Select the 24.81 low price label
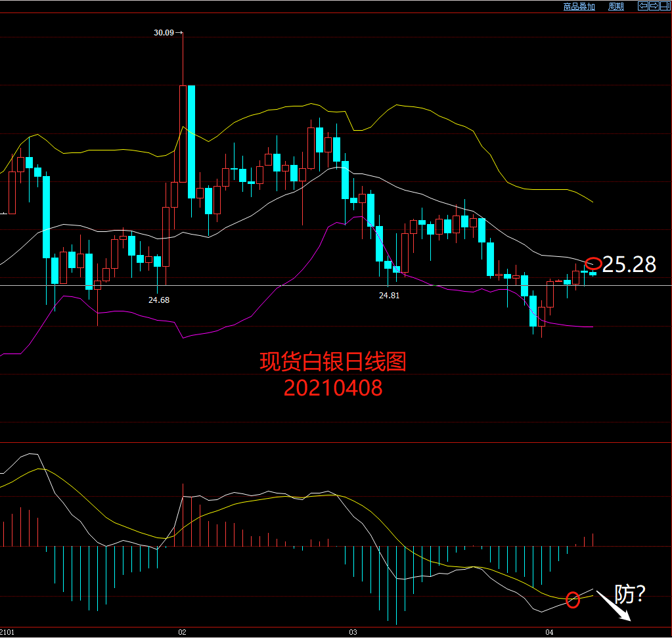This screenshot has width=672, height=638. [x=389, y=296]
